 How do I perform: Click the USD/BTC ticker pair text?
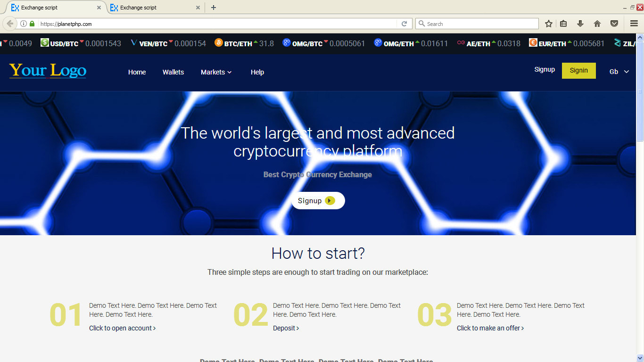point(64,44)
